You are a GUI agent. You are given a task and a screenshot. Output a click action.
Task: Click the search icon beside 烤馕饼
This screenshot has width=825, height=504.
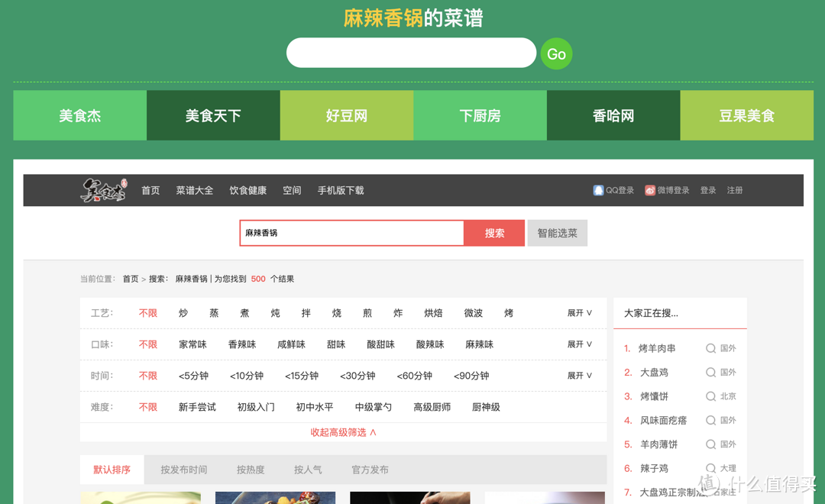(710, 396)
